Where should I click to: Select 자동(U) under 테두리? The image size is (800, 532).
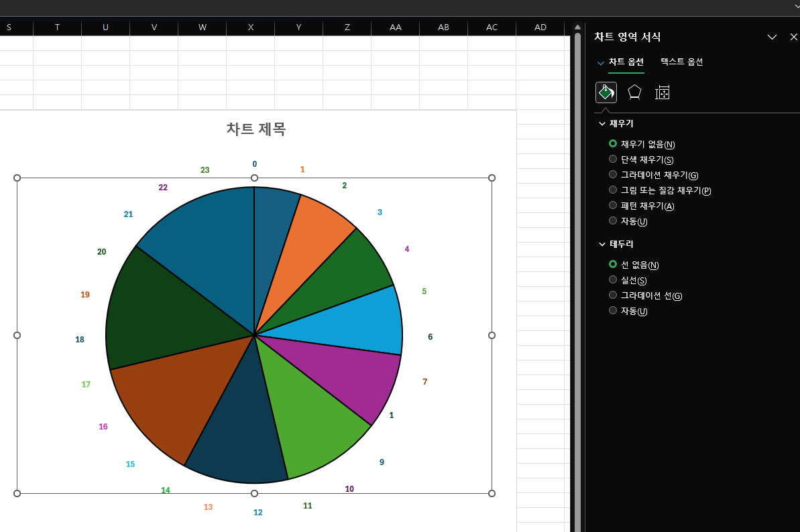628,310
